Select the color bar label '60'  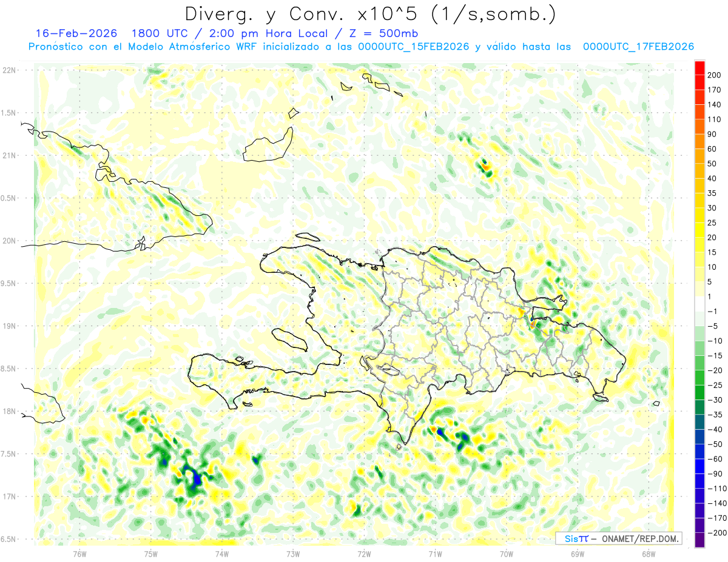[712, 149]
